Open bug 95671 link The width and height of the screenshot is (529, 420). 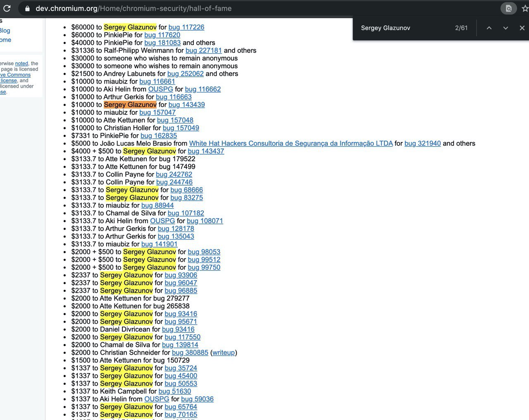(181, 322)
